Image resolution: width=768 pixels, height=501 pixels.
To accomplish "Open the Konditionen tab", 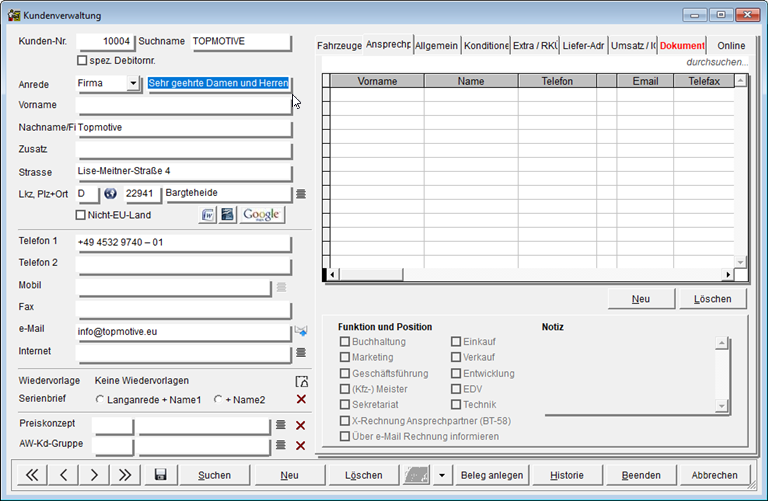I will (x=486, y=46).
